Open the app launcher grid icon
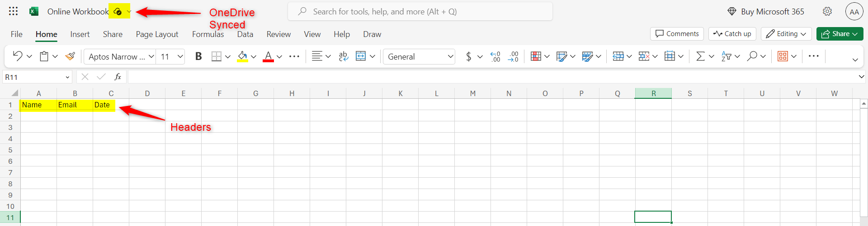The height and width of the screenshot is (226, 868). 13,11
